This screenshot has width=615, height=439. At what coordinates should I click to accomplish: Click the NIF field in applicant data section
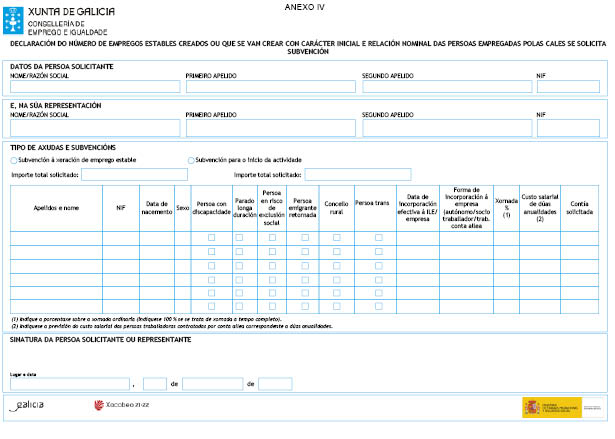[x=568, y=87]
